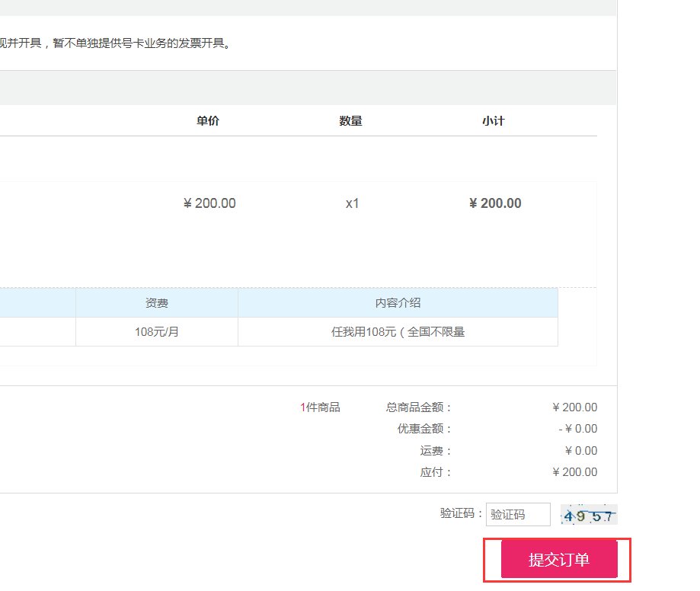Refresh the verification code picture
700x591 pixels.
[x=587, y=514]
